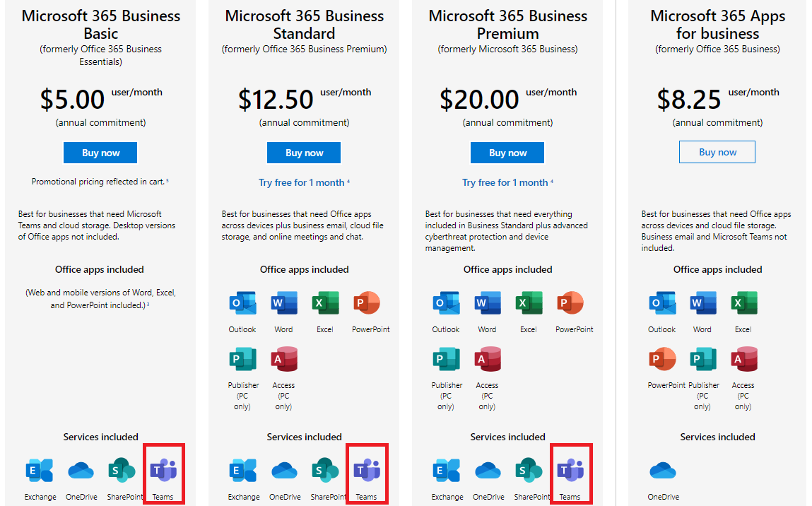Image resolution: width=812 pixels, height=506 pixels.
Task: Click the Access icon in Business Standard
Action: tap(283, 360)
